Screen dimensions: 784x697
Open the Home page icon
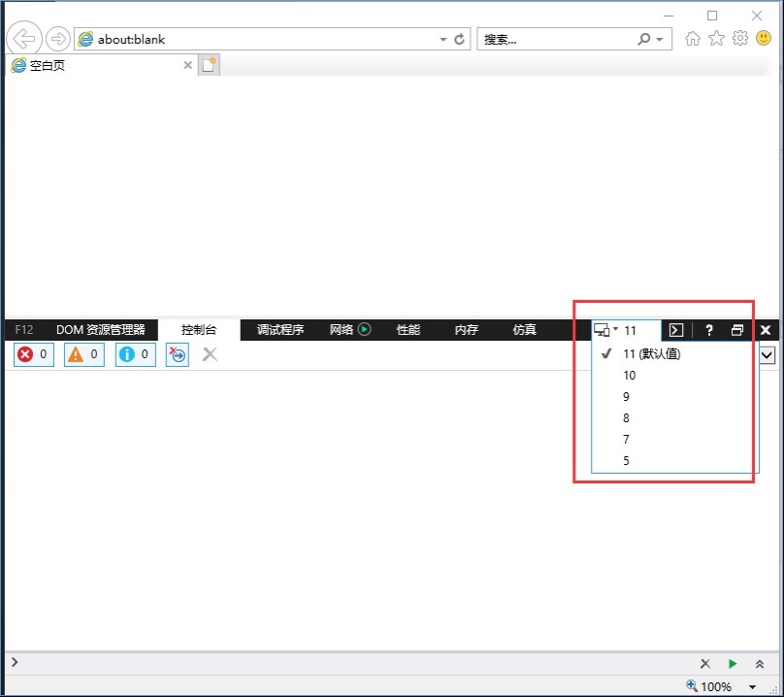point(693,39)
